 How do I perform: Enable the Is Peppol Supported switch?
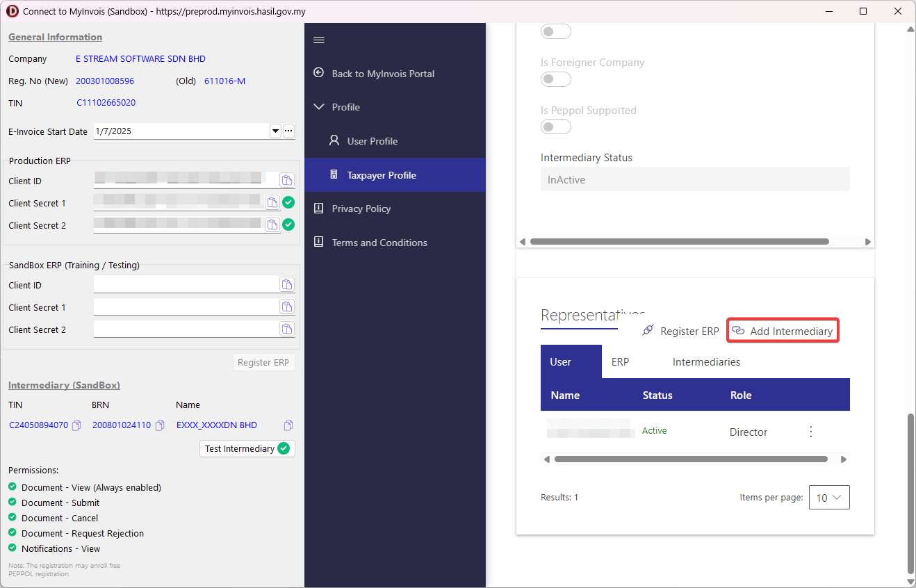point(556,126)
